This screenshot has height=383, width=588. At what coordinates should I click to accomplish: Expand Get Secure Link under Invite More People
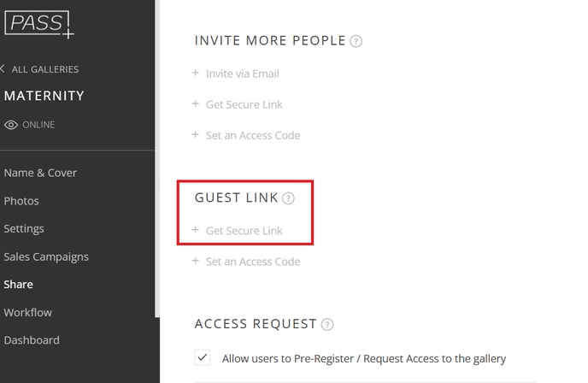point(244,104)
